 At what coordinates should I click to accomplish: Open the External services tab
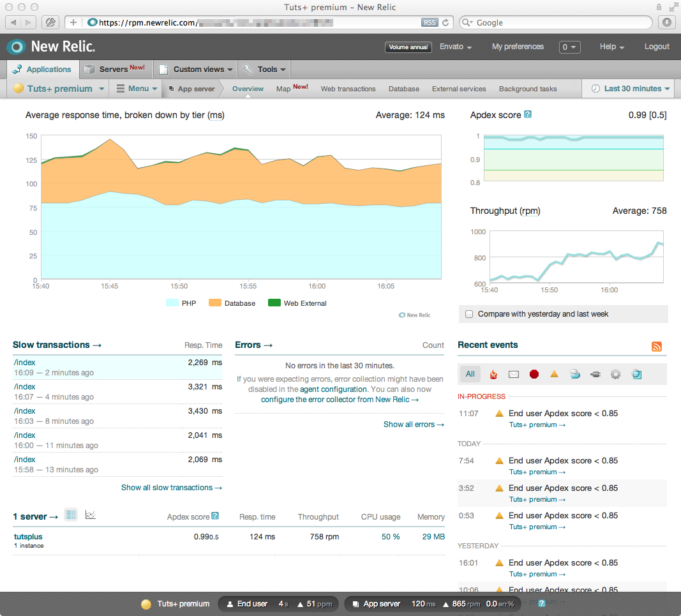coord(459,89)
